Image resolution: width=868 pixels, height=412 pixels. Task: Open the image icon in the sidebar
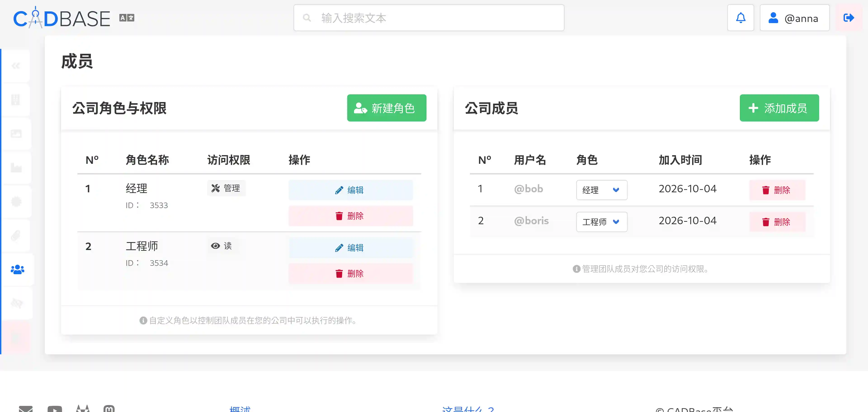[x=16, y=134]
